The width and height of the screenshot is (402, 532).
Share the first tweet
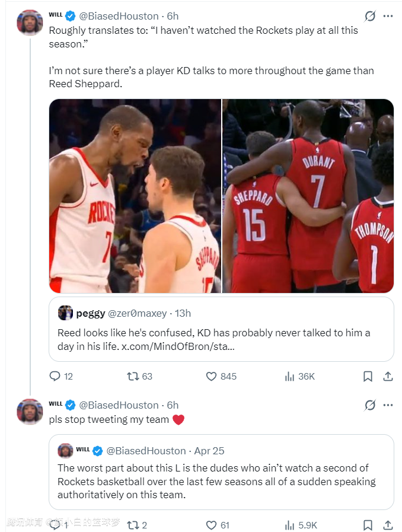[x=388, y=376]
